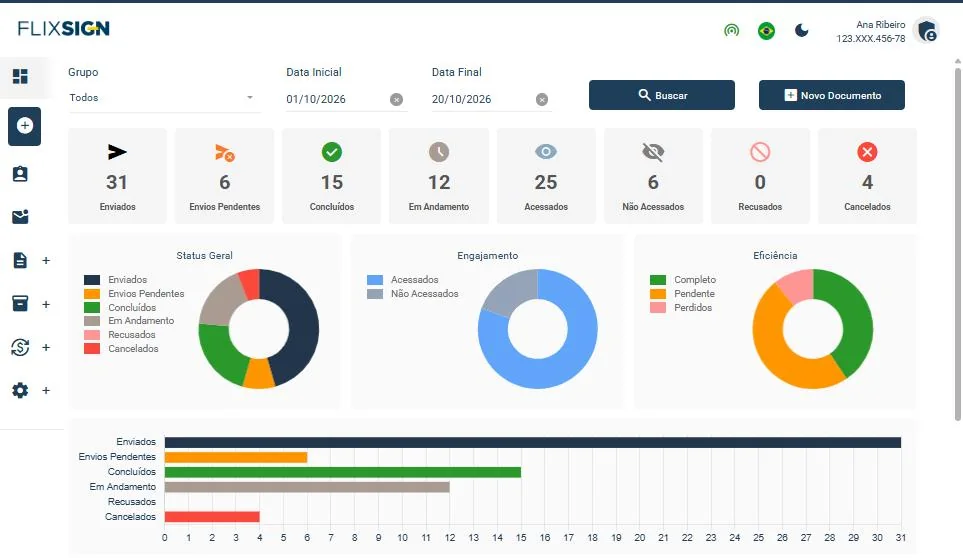Toggle Concluídos legend entry in Status Geral
The image size is (963, 558).
point(120,308)
